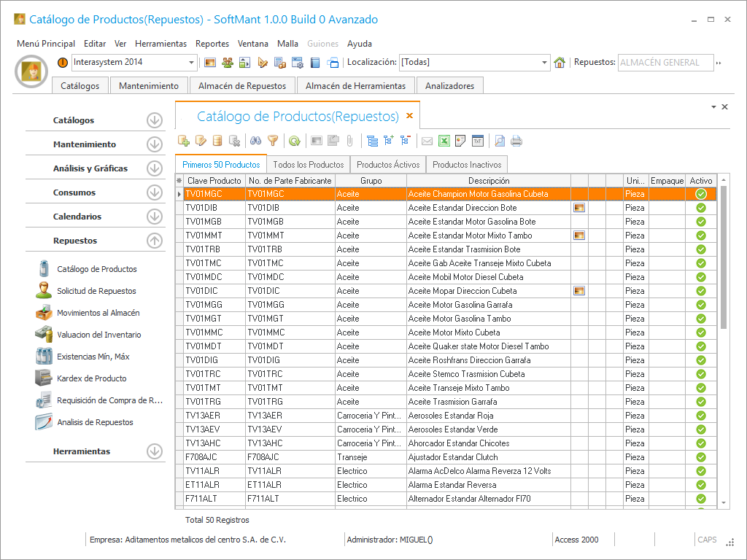Viewport: 747px width, 560px height.
Task: Open the Localización dropdown arrow
Action: pyautogui.click(x=544, y=63)
